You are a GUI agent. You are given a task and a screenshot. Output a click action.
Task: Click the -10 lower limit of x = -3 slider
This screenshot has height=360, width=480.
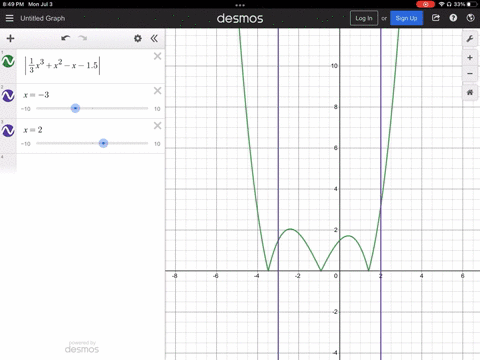pos(26,109)
